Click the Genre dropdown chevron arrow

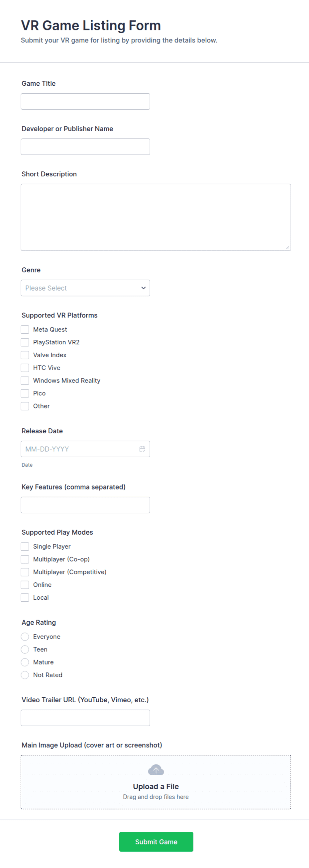[x=143, y=288]
